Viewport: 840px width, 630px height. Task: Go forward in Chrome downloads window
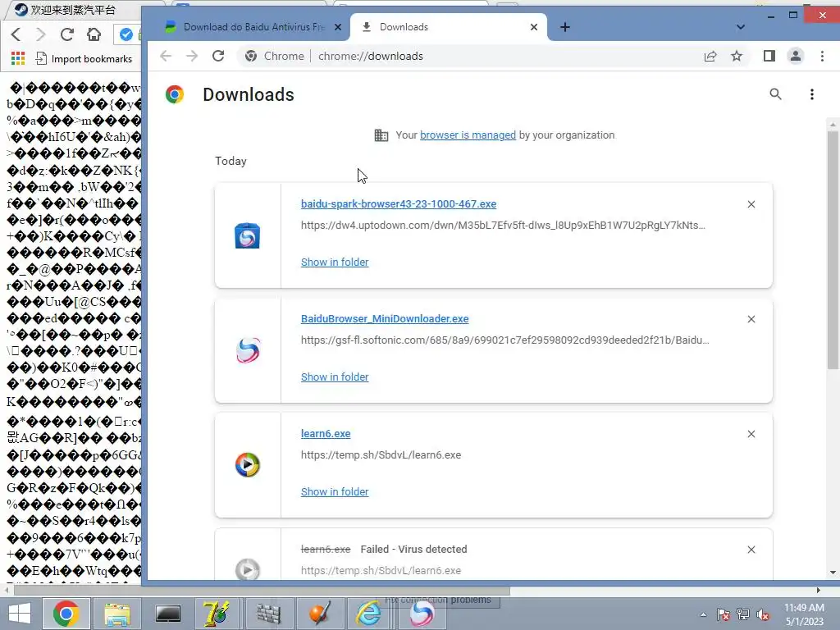click(x=192, y=56)
